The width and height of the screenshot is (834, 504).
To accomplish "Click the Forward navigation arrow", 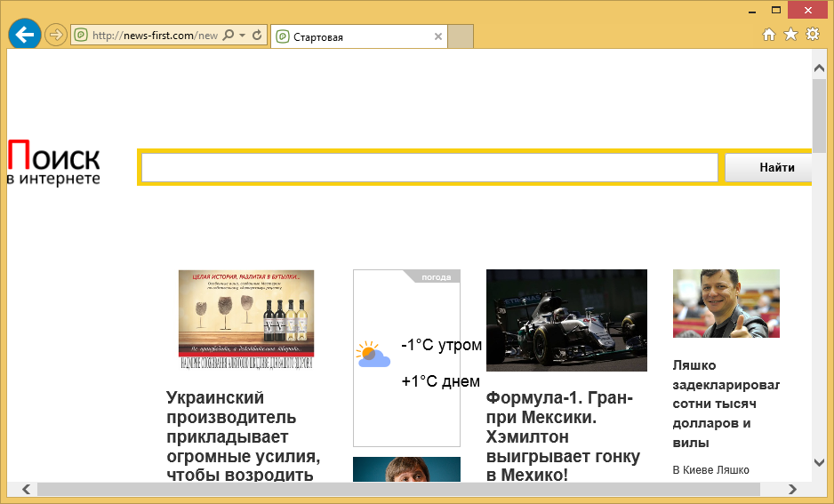I will [56, 36].
